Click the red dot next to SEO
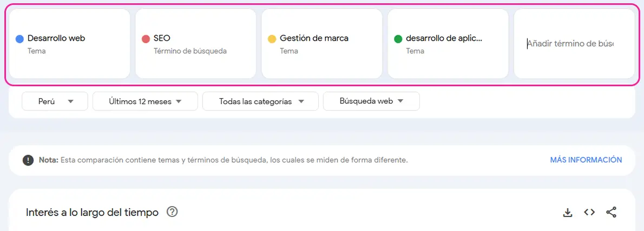 [146, 39]
